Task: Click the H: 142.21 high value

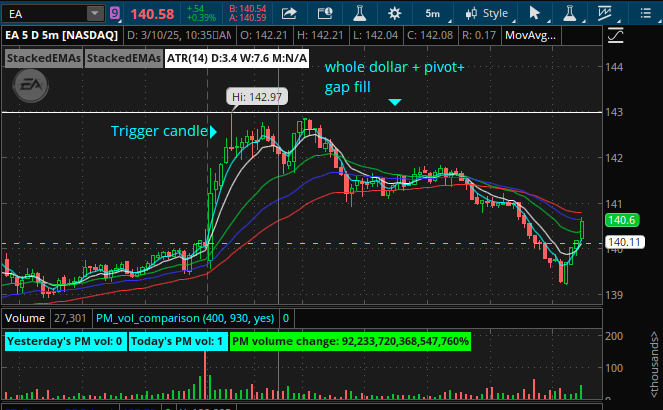Action: coord(320,35)
